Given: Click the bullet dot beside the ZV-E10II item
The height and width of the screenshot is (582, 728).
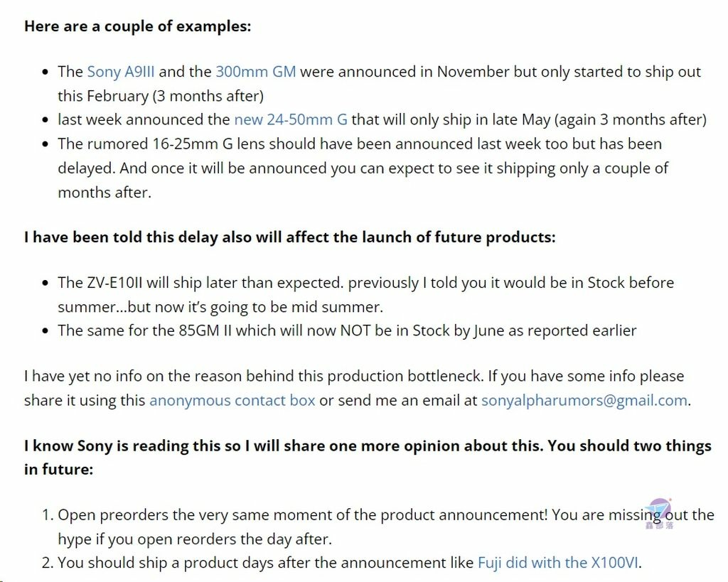Looking at the screenshot, I should (45, 283).
